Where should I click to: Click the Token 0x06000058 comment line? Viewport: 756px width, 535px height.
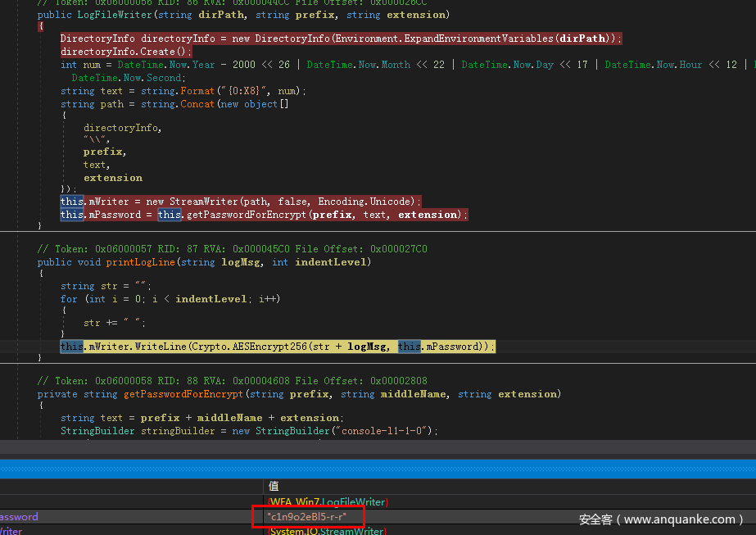[232, 381]
